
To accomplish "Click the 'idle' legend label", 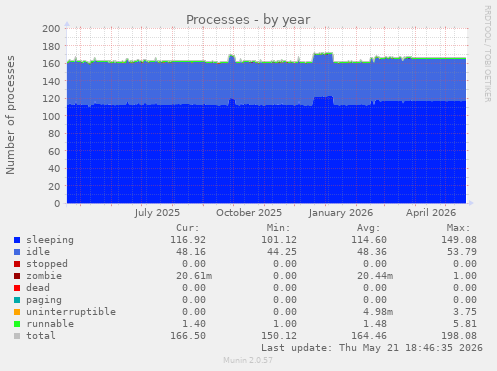I will click(38, 252).
